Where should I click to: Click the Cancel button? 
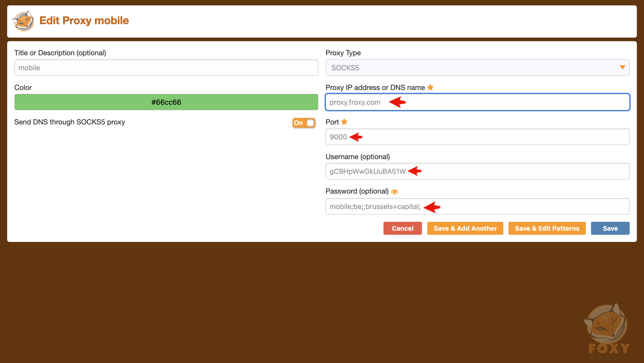point(402,228)
